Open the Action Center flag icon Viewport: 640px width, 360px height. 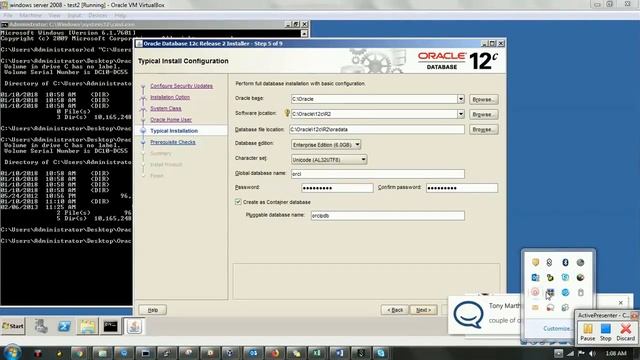(x=581, y=353)
